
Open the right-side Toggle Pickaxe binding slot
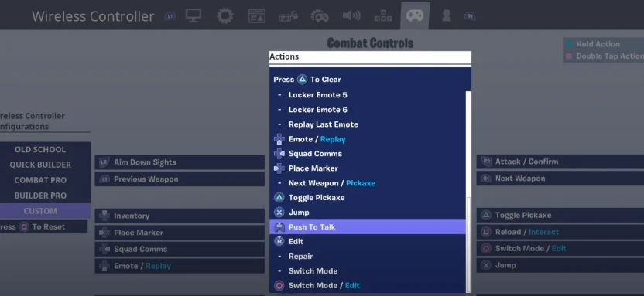(560, 215)
